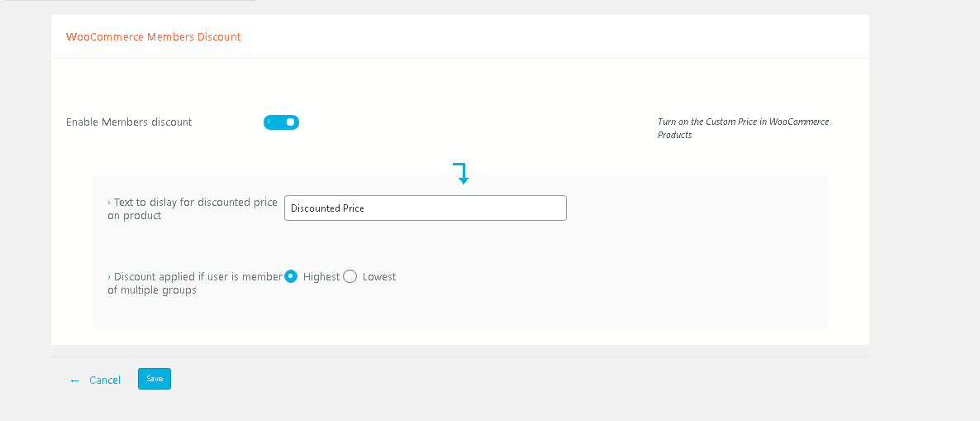
Task: Click the chevron bullet before 'Discount applied'
Action: pos(110,277)
